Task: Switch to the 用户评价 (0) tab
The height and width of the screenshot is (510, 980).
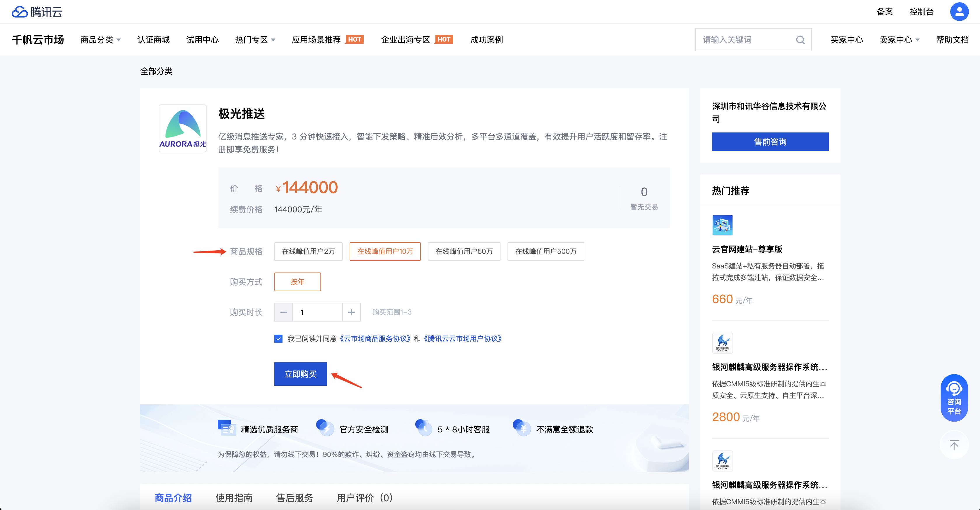Action: pos(365,498)
